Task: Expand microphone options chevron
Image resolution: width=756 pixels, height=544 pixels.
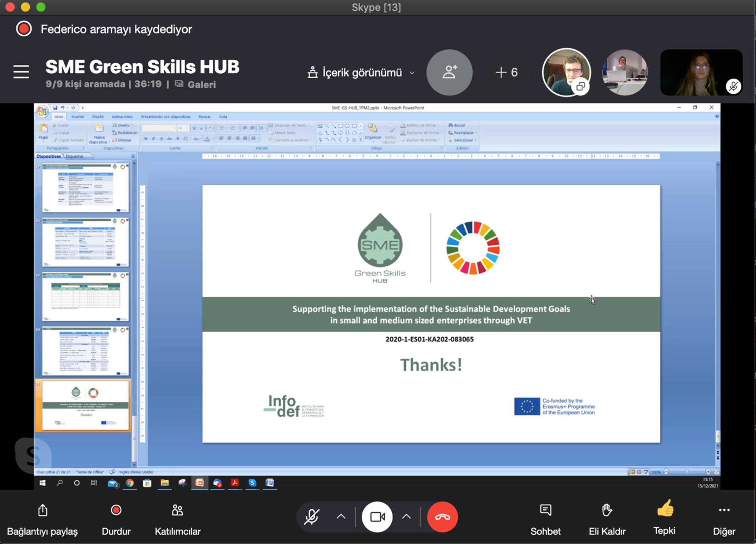Action: (x=341, y=517)
